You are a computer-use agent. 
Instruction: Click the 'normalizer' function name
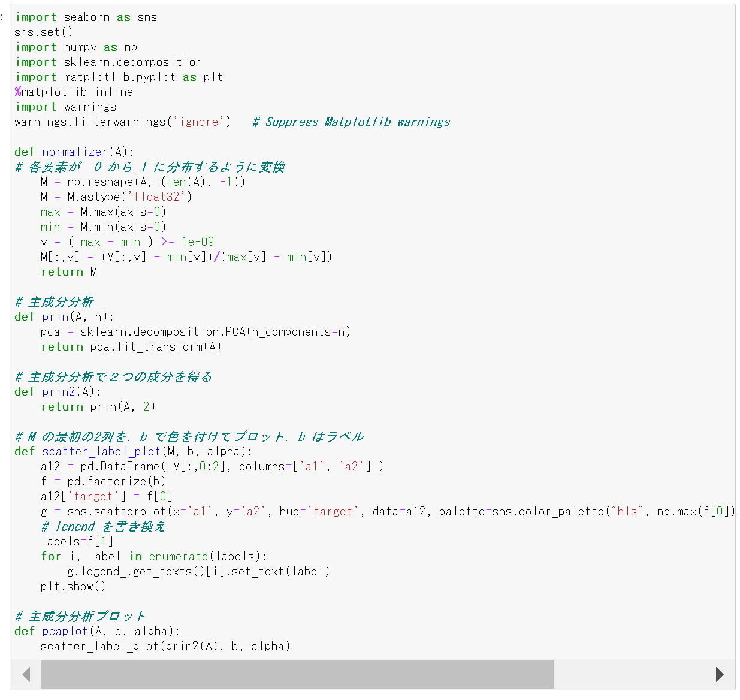tap(74, 152)
